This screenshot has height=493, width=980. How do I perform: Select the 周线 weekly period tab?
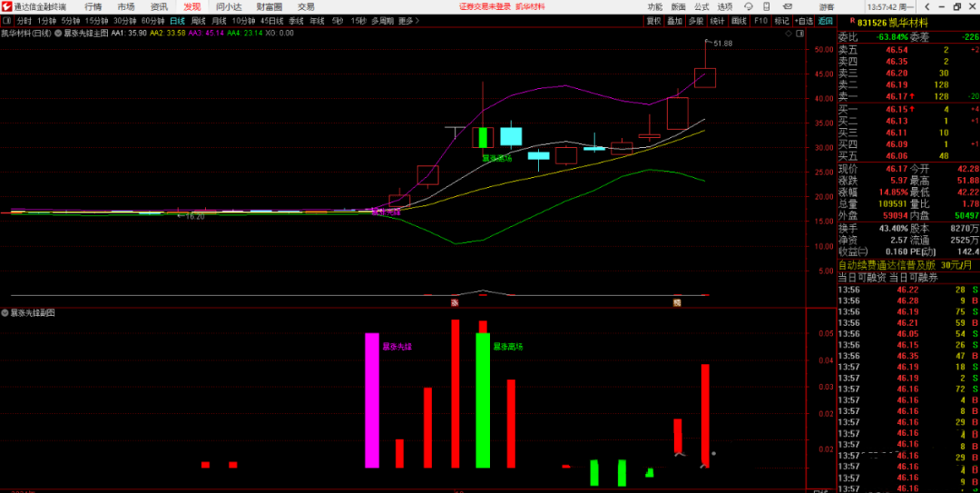[x=198, y=20]
